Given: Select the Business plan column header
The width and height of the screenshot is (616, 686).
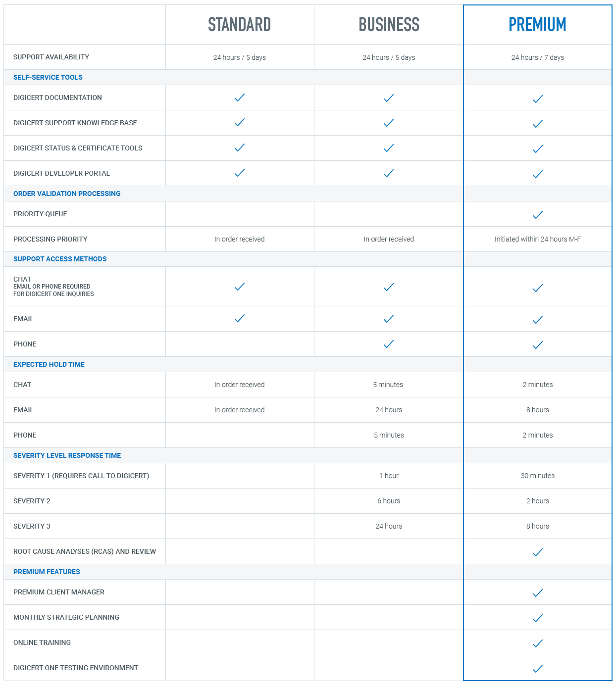Looking at the screenshot, I should pos(389,25).
